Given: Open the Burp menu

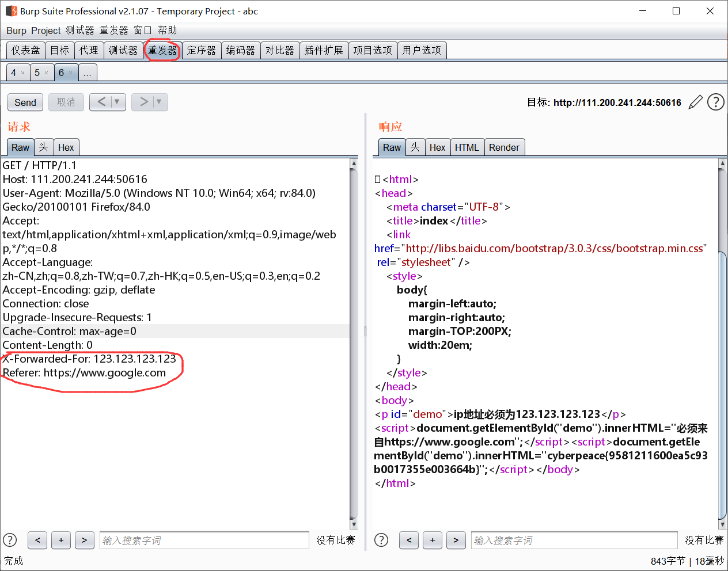Looking at the screenshot, I should tap(16, 31).
